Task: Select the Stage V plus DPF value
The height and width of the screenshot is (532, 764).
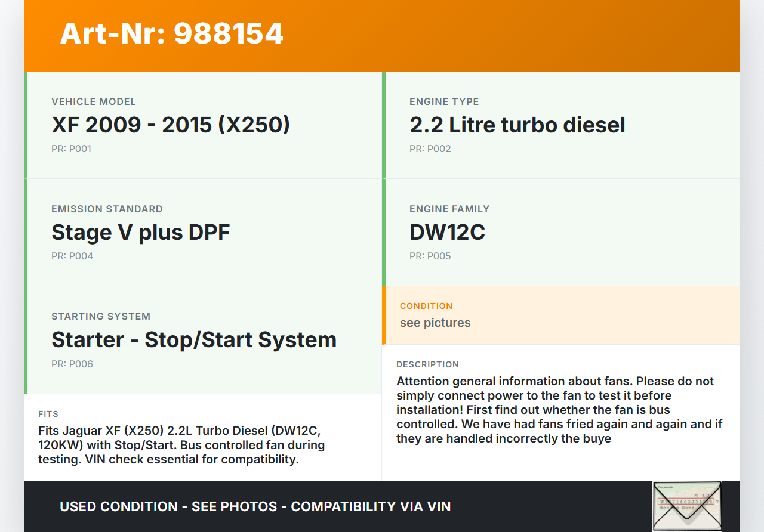Action: point(140,232)
